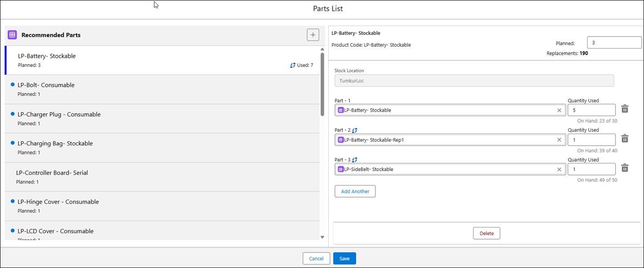The image size is (644, 268).
Task: Select LP-Hinge Cover - Consumable part
Action: click(x=162, y=206)
